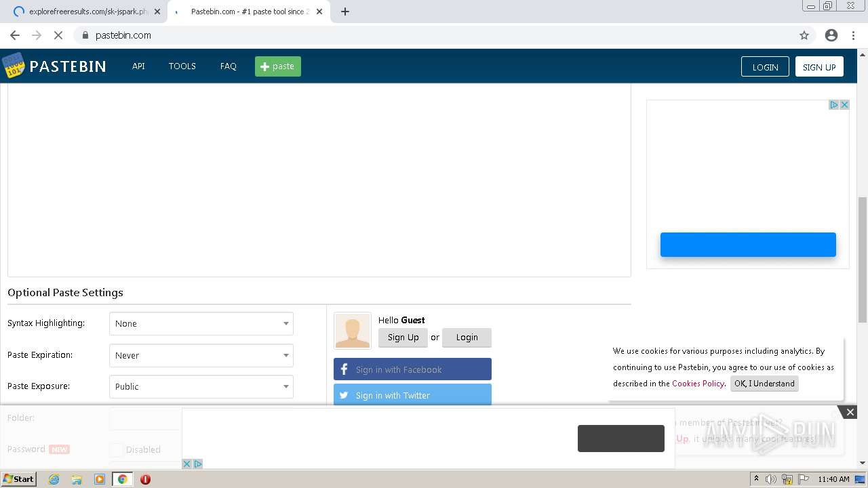This screenshot has width=868, height=488.
Task: View site info via the padlock icon
Action: 85,35
